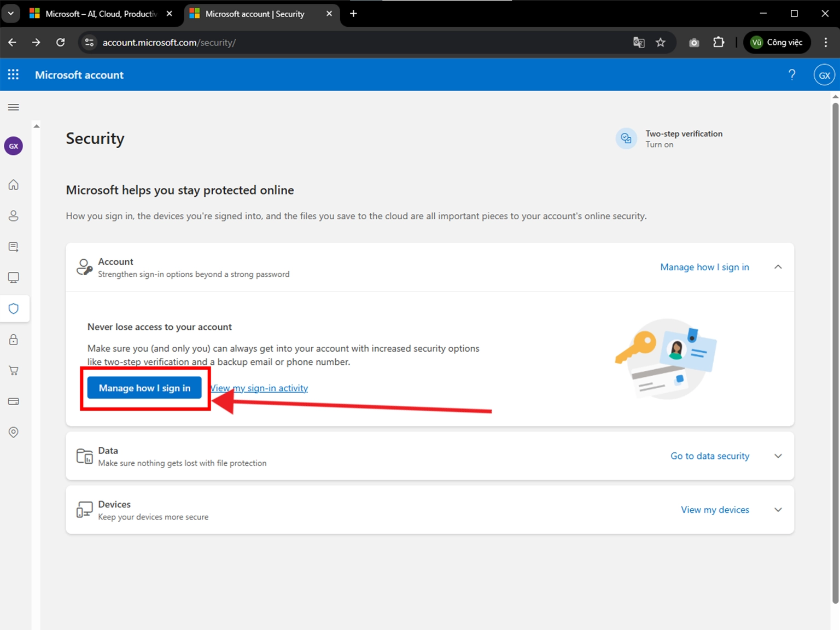840x630 pixels.
Task: Click the privacy lock icon in sidebar
Action: coord(13,339)
